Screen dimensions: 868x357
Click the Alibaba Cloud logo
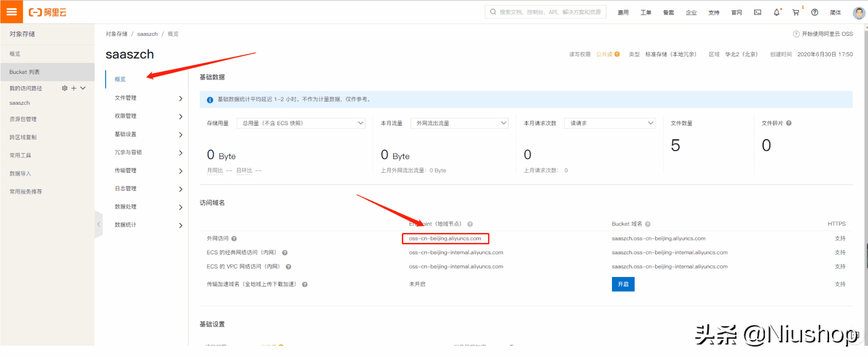pos(48,12)
